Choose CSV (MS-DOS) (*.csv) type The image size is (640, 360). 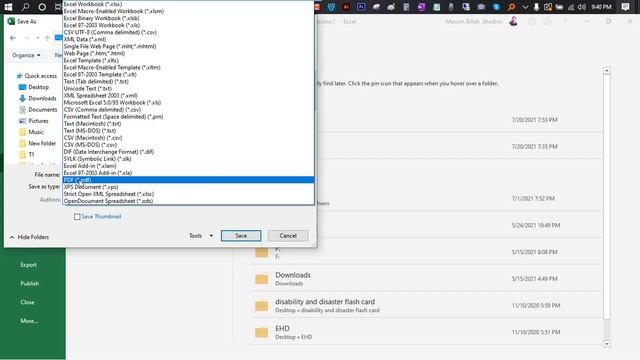tap(188, 144)
